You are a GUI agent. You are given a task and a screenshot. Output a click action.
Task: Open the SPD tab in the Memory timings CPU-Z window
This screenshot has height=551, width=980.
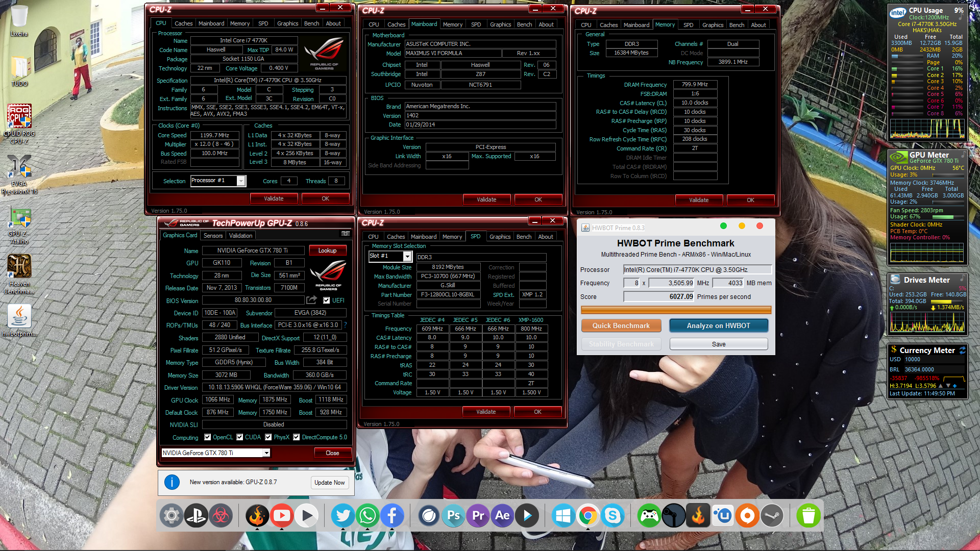(689, 25)
